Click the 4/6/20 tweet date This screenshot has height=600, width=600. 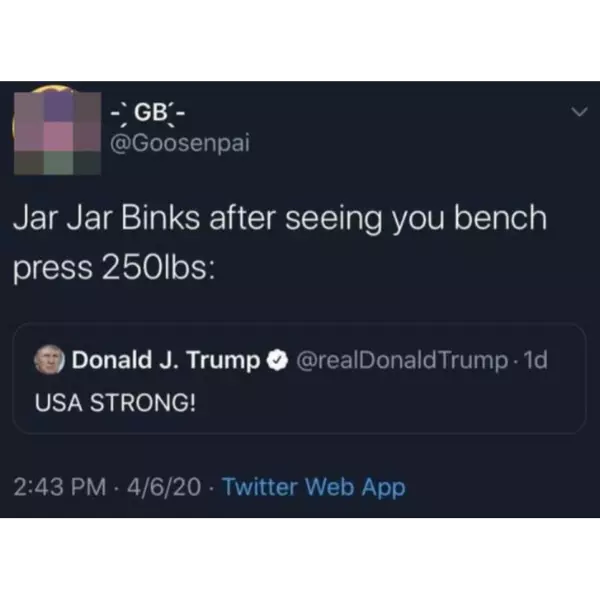164,487
